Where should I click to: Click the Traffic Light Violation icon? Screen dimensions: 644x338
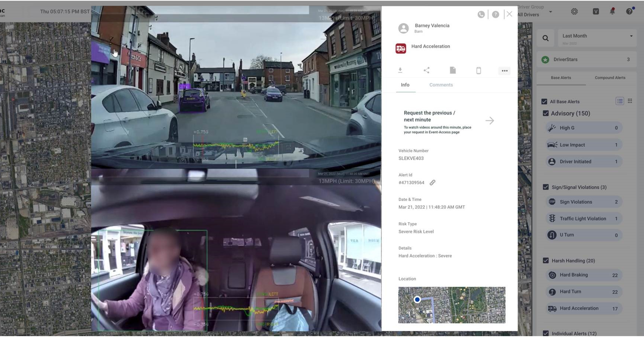(x=552, y=219)
